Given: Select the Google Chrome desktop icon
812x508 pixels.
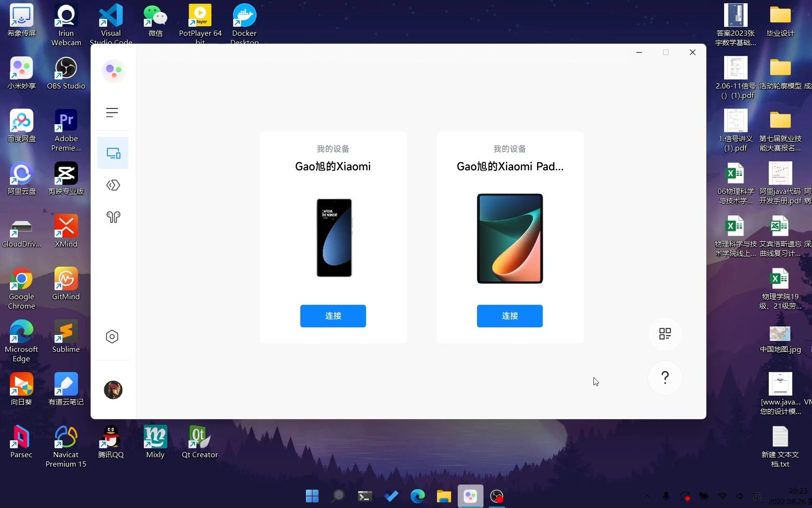Looking at the screenshot, I should (21, 288).
